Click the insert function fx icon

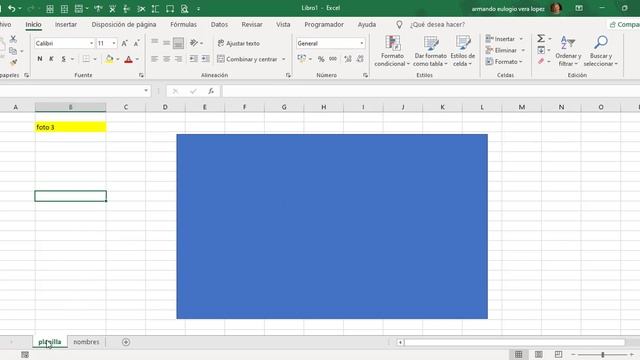pyautogui.click(x=211, y=91)
